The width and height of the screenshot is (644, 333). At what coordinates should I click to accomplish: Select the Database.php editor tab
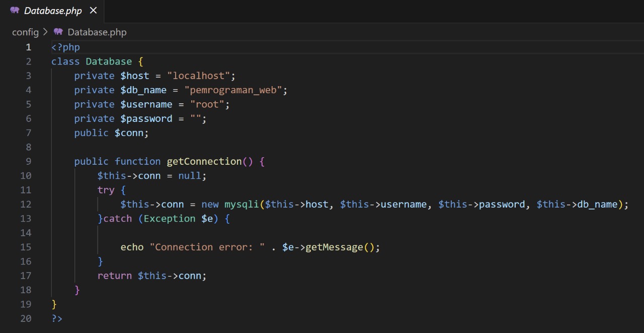(x=53, y=11)
